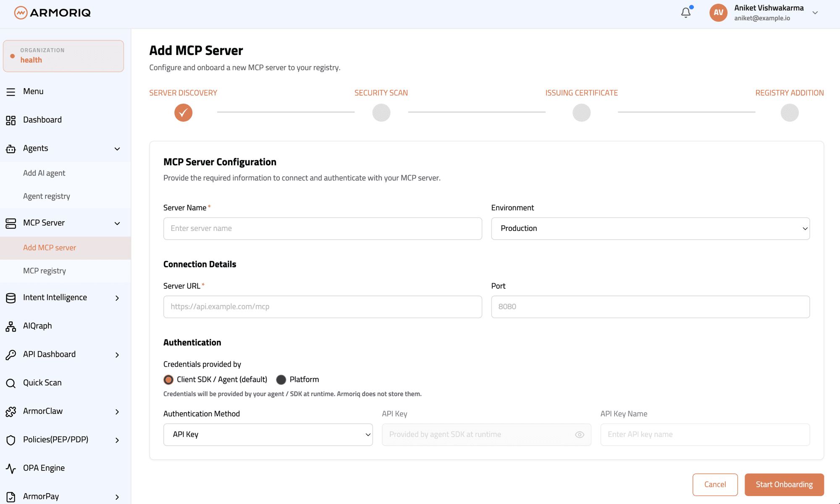Click the AIQraph network icon

11,326
